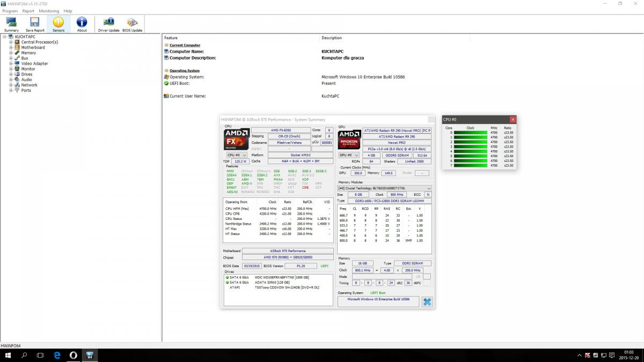The image size is (644, 362).
Task: Open the Sensors window from toolbar
Action: [x=58, y=24]
